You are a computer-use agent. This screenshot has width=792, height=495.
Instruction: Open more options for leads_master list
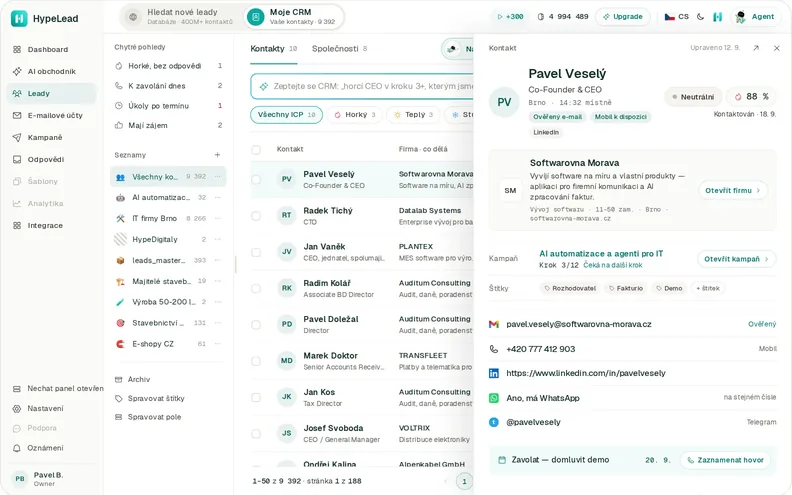(x=218, y=260)
